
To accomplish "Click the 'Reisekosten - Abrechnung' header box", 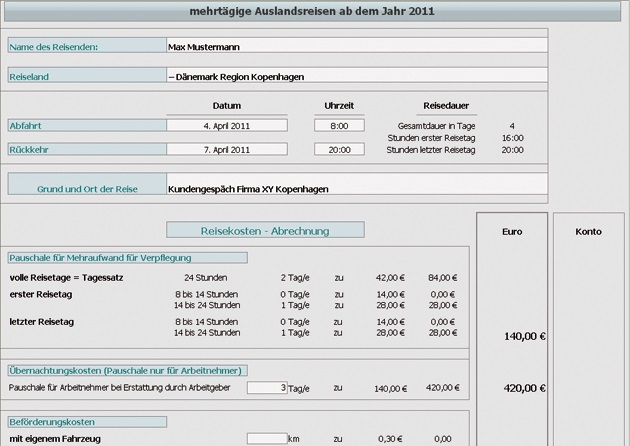I will (264, 231).
